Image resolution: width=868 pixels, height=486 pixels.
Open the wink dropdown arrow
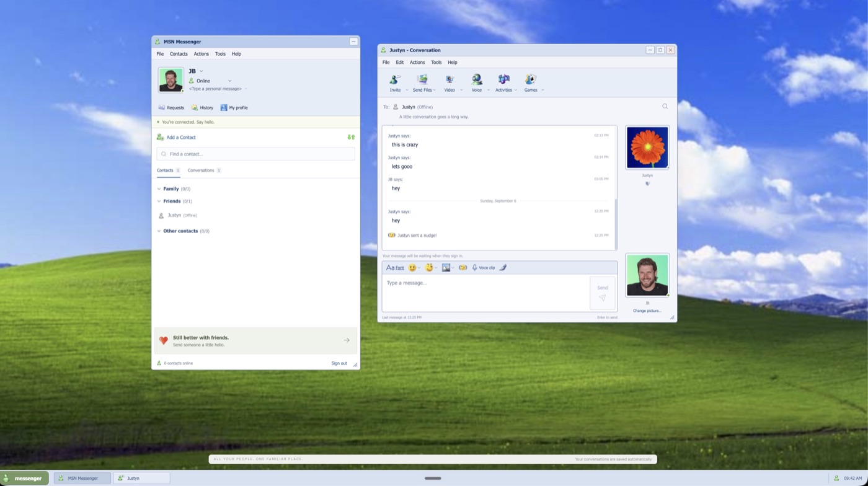point(436,268)
